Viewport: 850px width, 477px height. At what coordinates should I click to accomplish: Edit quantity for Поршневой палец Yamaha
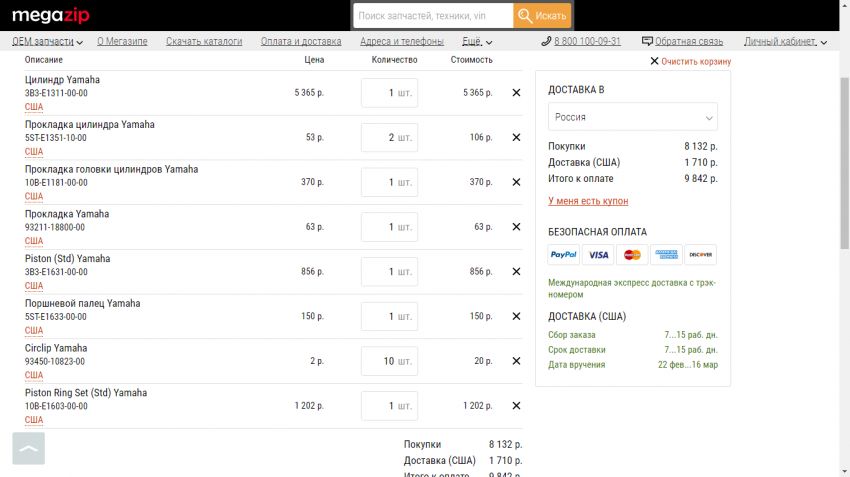click(x=389, y=317)
